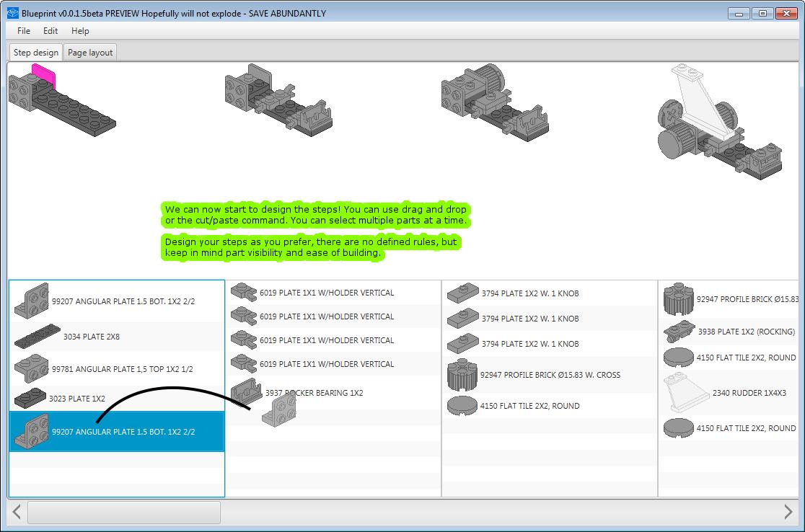
Task: Select the 3937 ROCKER BEARING 1X2 label
Action: tap(314, 392)
